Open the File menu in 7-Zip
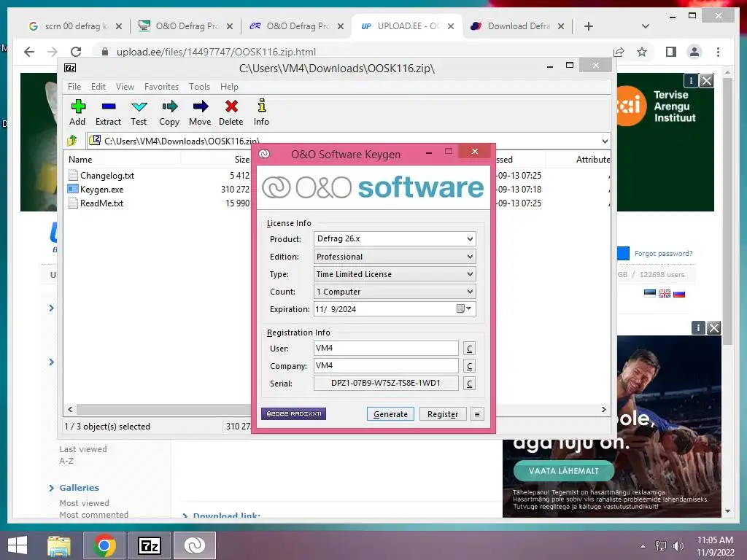 [x=74, y=87]
